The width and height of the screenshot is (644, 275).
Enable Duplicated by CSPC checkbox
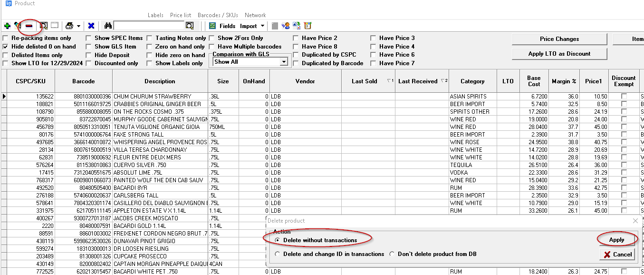coord(296,55)
